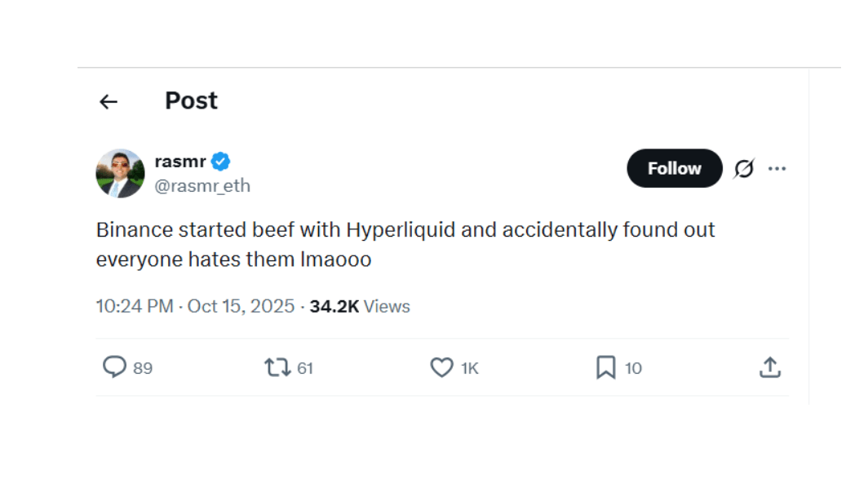868x488 pixels.
Task: Click the 61 reposts count
Action: point(305,368)
